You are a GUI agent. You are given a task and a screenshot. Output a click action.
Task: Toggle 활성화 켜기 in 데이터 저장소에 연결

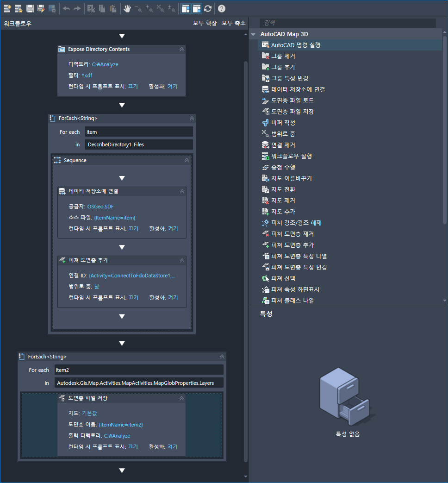[173, 229]
